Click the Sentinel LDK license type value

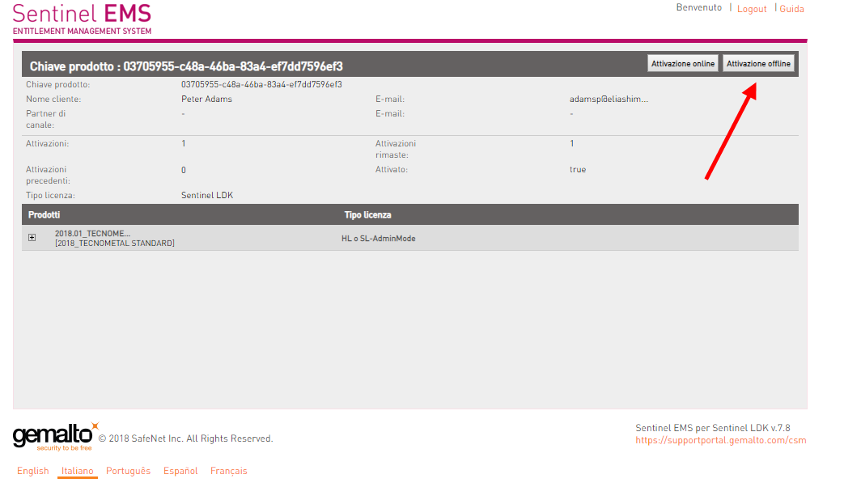point(207,195)
